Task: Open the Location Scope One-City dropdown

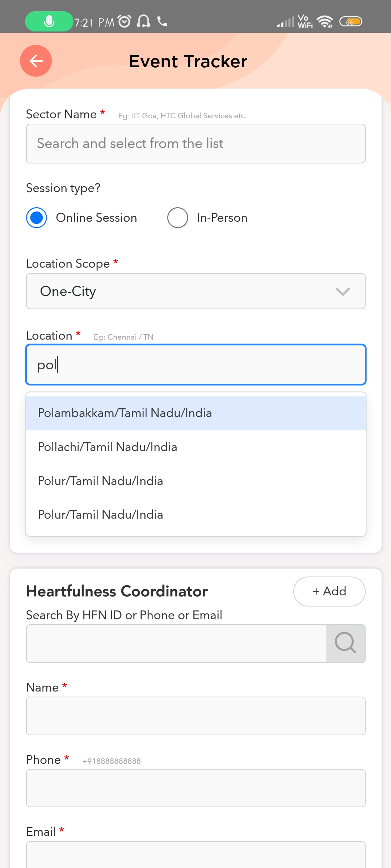Action: click(x=181, y=291)
